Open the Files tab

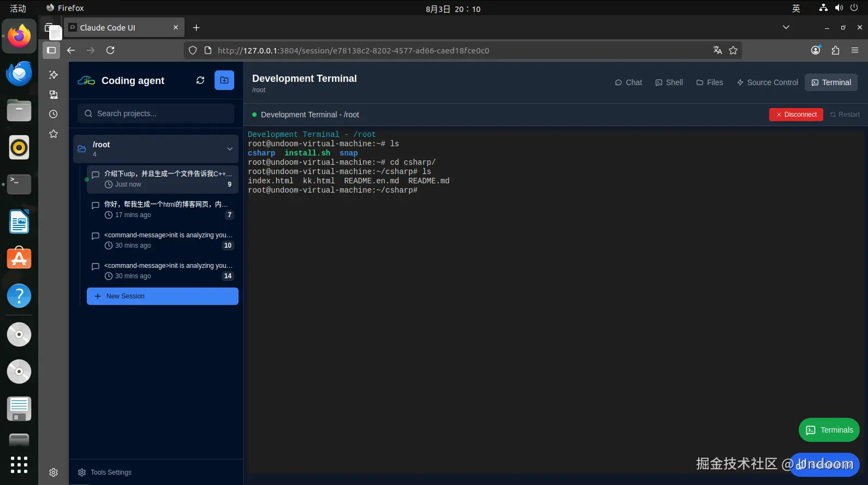coord(710,82)
